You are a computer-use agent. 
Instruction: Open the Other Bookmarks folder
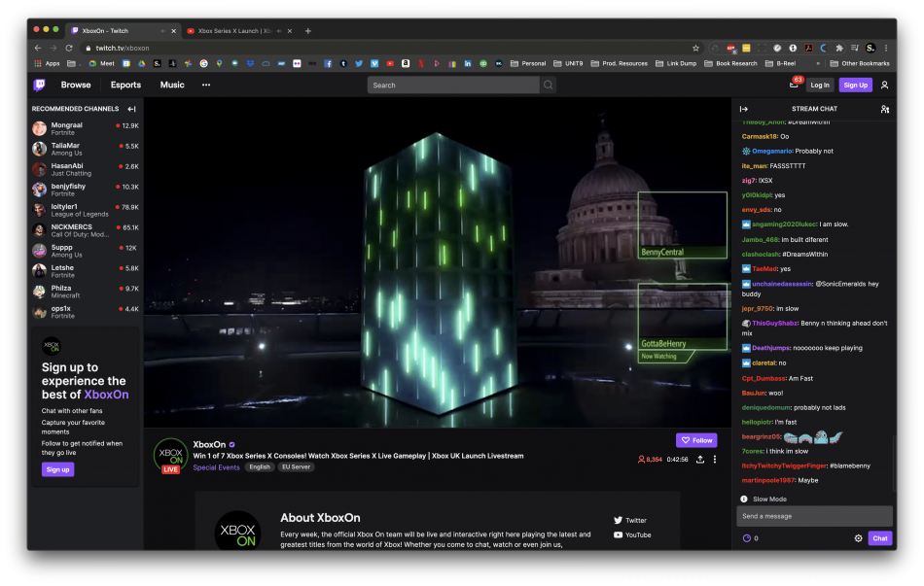coord(860,63)
